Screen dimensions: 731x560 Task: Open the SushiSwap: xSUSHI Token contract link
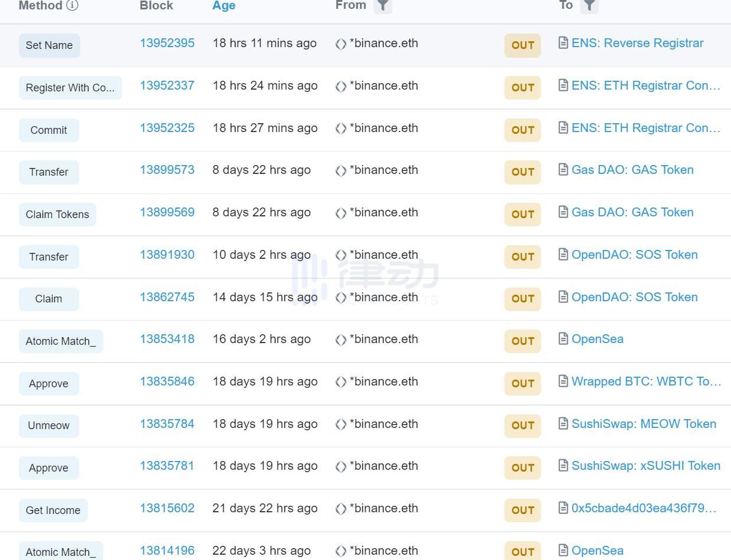[645, 466]
